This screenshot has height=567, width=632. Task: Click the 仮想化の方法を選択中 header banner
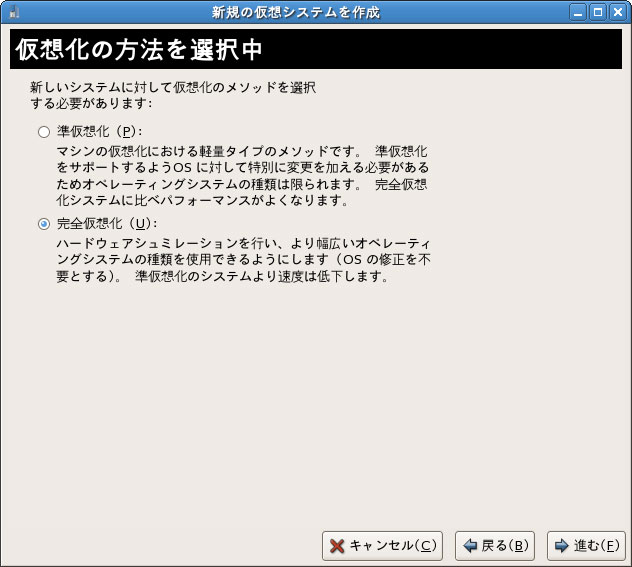pyautogui.click(x=315, y=49)
